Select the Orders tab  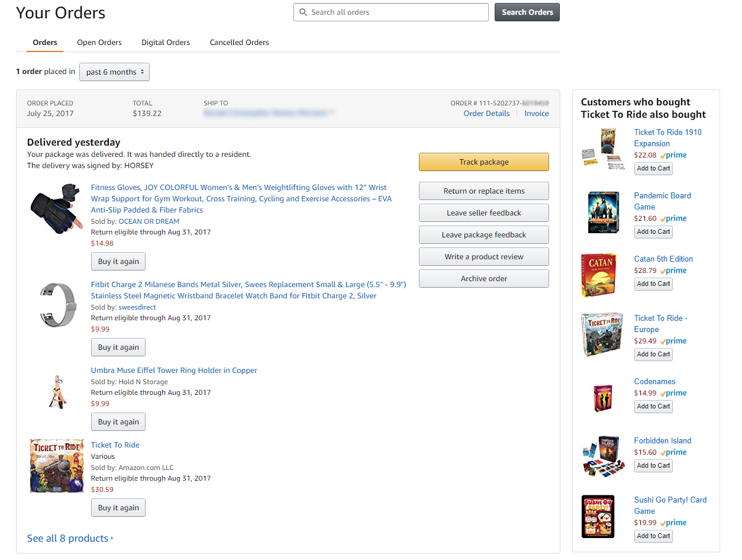(45, 43)
